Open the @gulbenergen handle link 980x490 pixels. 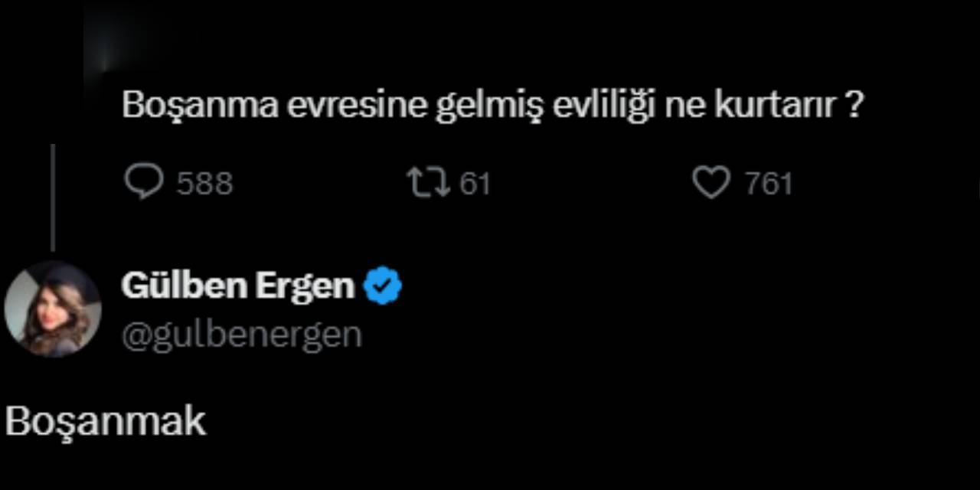click(x=241, y=335)
